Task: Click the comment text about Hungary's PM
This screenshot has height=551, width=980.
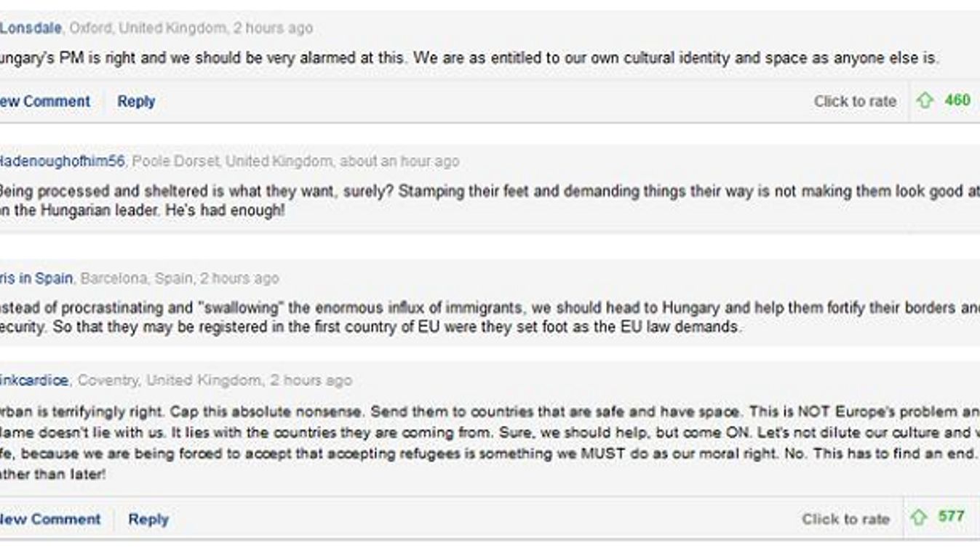Action: coord(469,58)
